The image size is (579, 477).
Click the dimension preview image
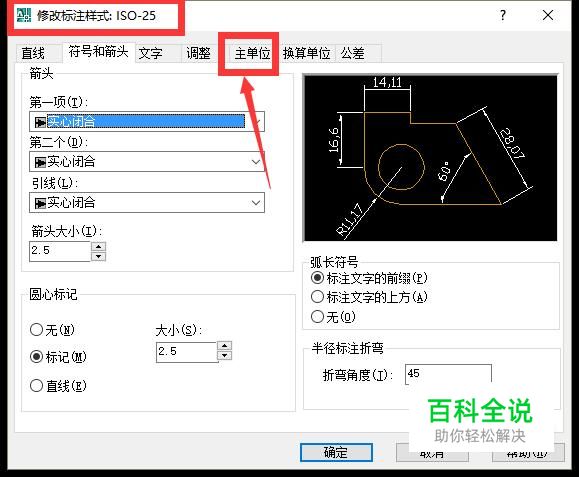[x=431, y=158]
